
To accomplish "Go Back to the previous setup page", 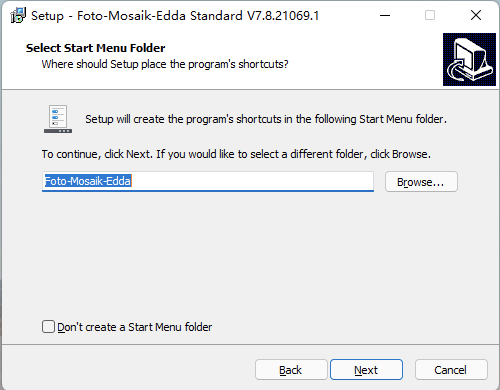I will (291, 370).
